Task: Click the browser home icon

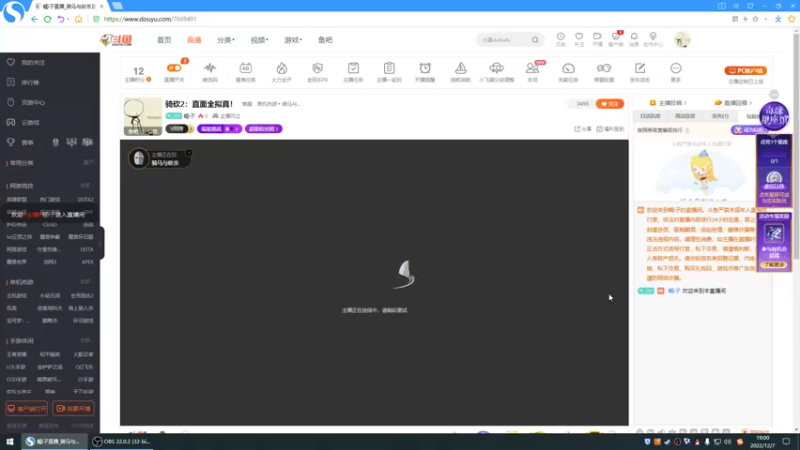Action: tap(78, 19)
